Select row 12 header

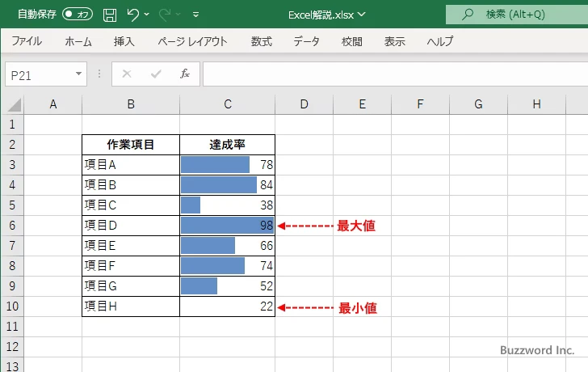12,346
